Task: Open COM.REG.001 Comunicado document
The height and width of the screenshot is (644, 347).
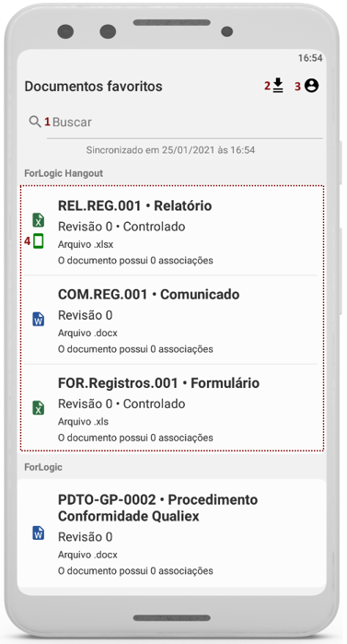Action: [171, 320]
